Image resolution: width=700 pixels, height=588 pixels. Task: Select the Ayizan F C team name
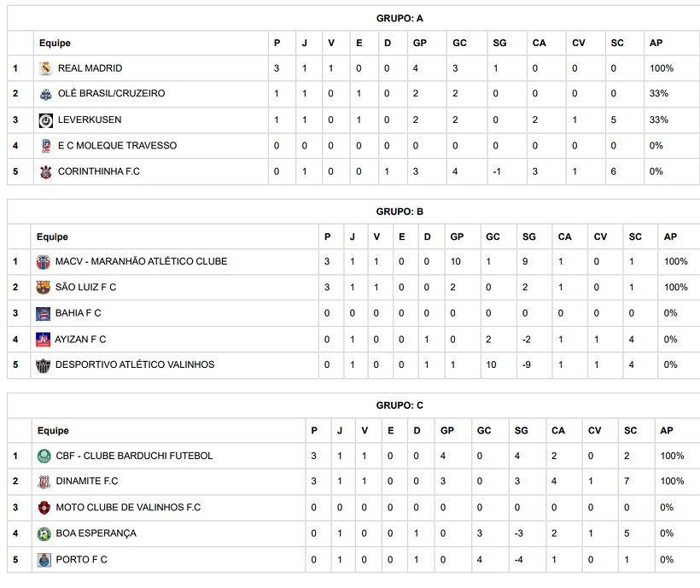coord(81,340)
